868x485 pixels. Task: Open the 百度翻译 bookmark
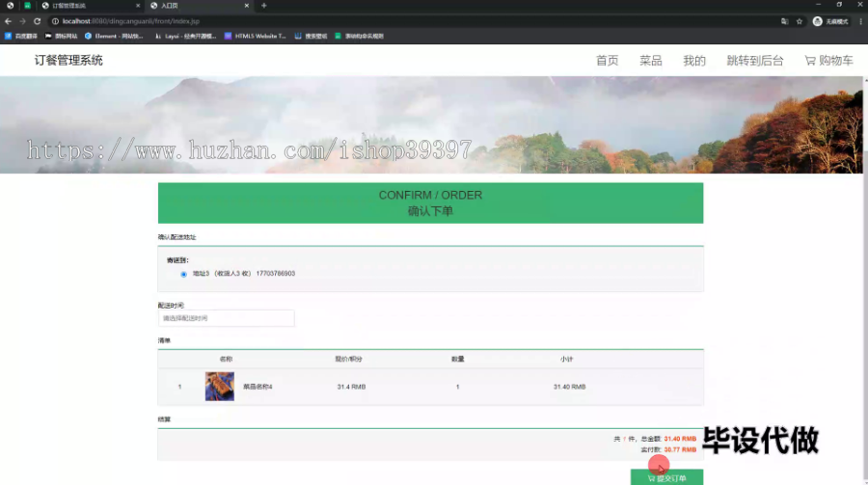tap(21, 36)
